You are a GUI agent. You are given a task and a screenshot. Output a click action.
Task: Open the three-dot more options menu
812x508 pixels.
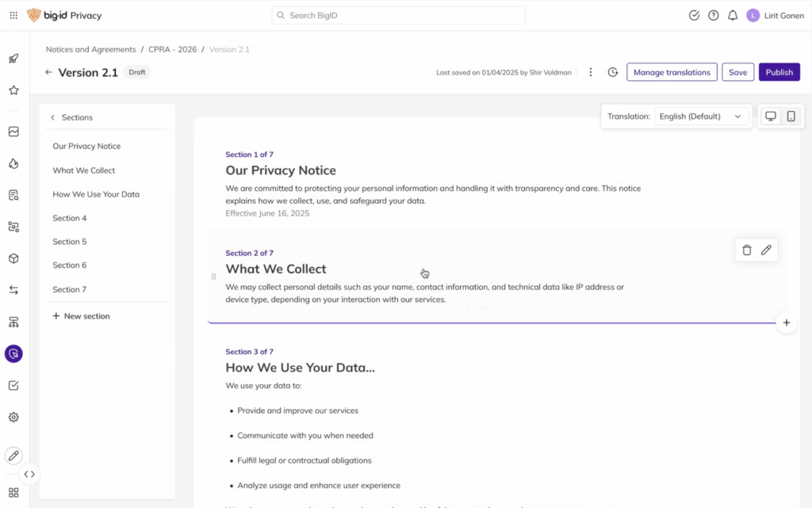(x=591, y=72)
